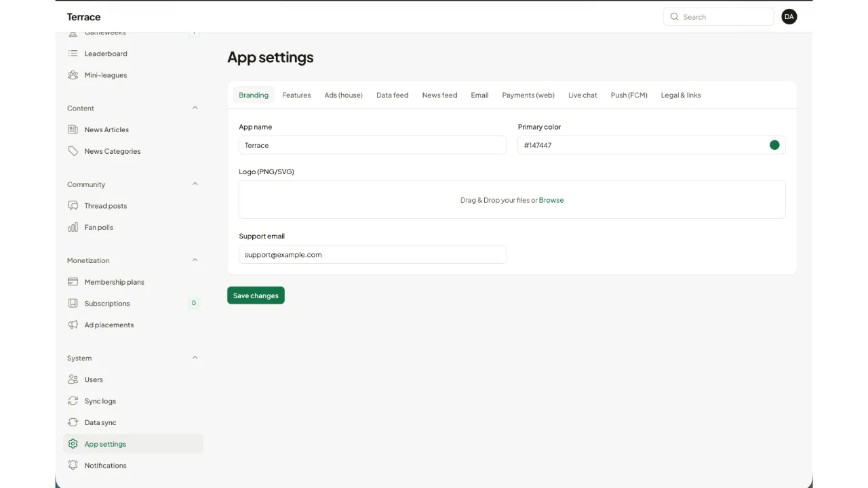Click the Sync logs refresh icon
Viewport: 868px width, 488px height.
73,401
